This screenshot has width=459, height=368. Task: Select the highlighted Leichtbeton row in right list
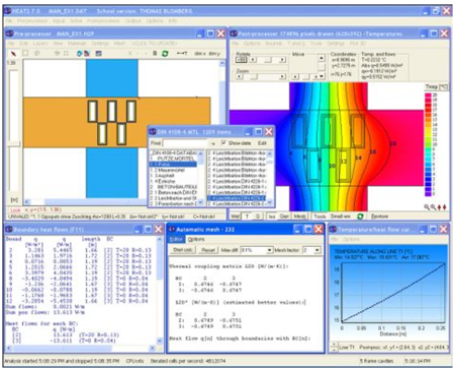point(236,198)
